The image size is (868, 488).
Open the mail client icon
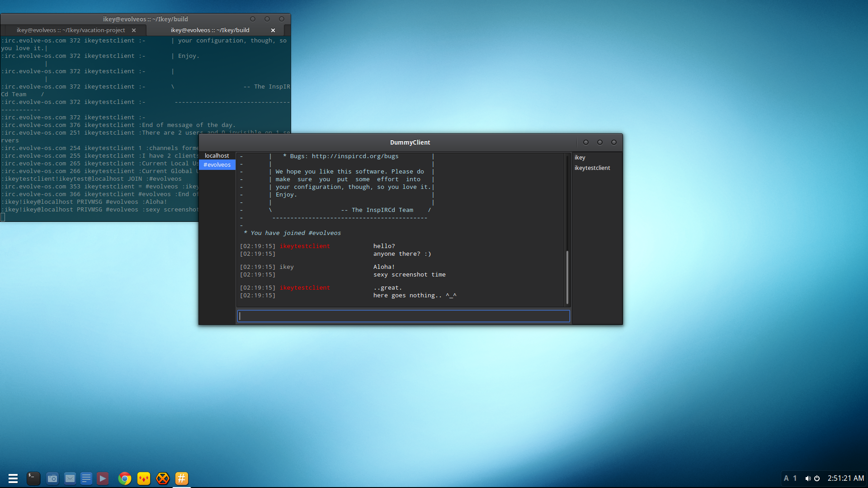(70, 479)
